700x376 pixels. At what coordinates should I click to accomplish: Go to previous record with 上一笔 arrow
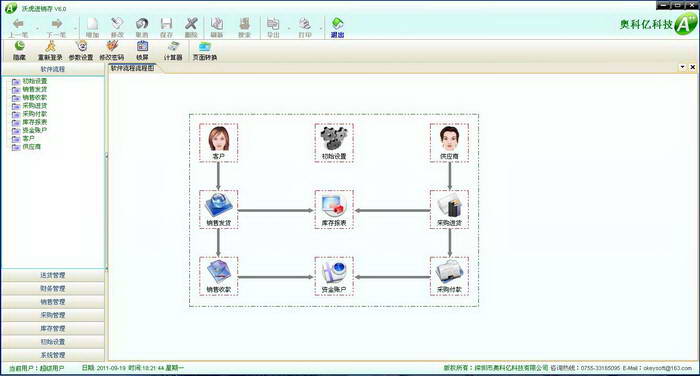(x=19, y=27)
